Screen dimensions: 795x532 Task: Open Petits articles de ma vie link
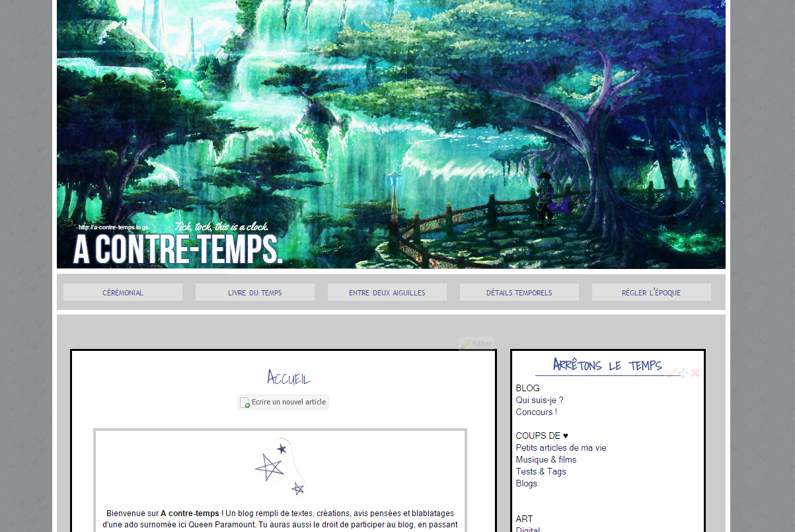tap(561, 447)
